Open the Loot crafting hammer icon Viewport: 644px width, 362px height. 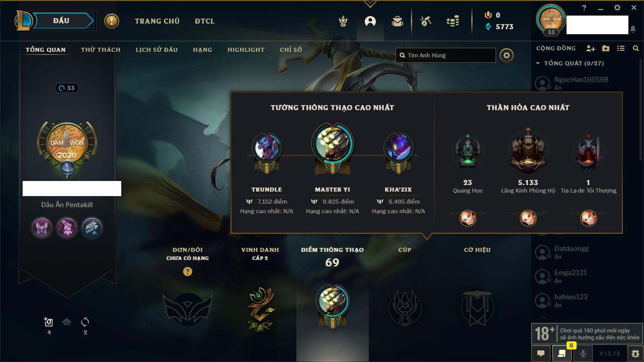(426, 21)
